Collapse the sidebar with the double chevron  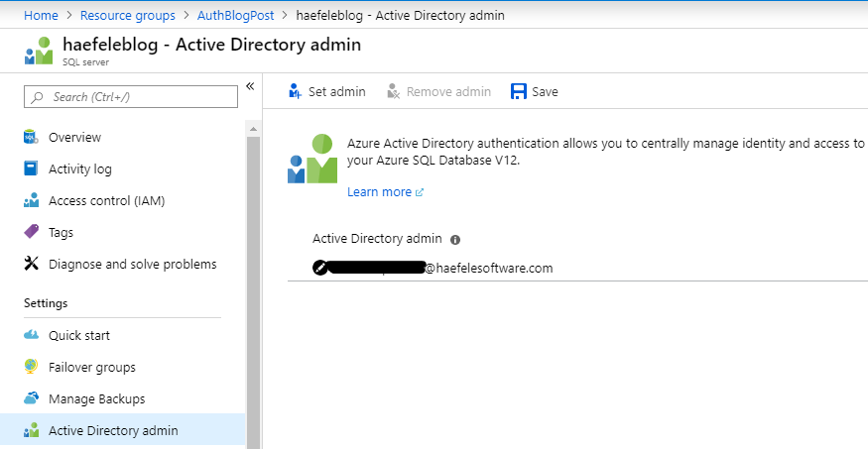(250, 86)
